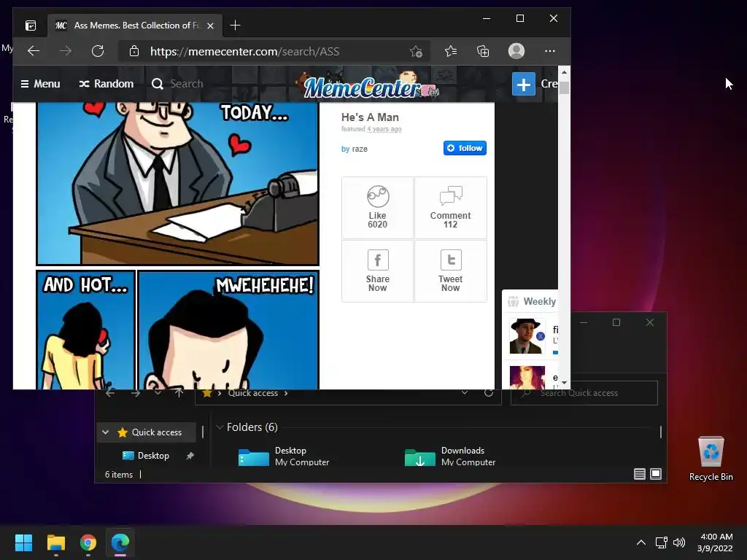Open Google Chrome from taskbar
This screenshot has height=560, width=747.
pyautogui.click(x=88, y=542)
